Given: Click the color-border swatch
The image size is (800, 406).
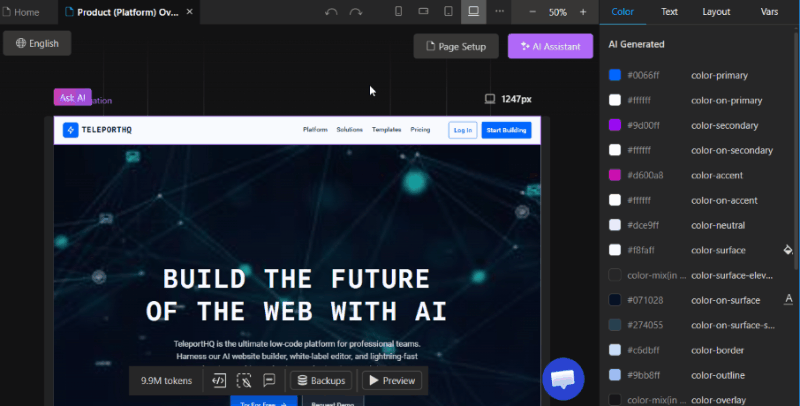Looking at the screenshot, I should (615, 350).
